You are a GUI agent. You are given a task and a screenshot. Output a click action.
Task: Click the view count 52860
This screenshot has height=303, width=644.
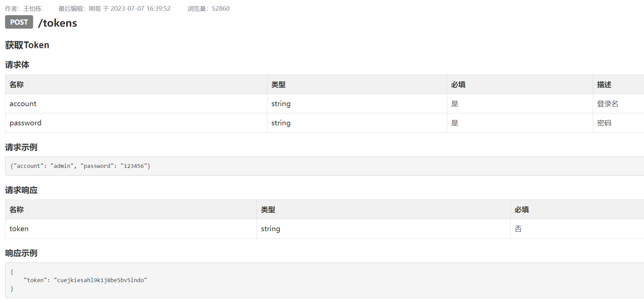tap(221, 8)
